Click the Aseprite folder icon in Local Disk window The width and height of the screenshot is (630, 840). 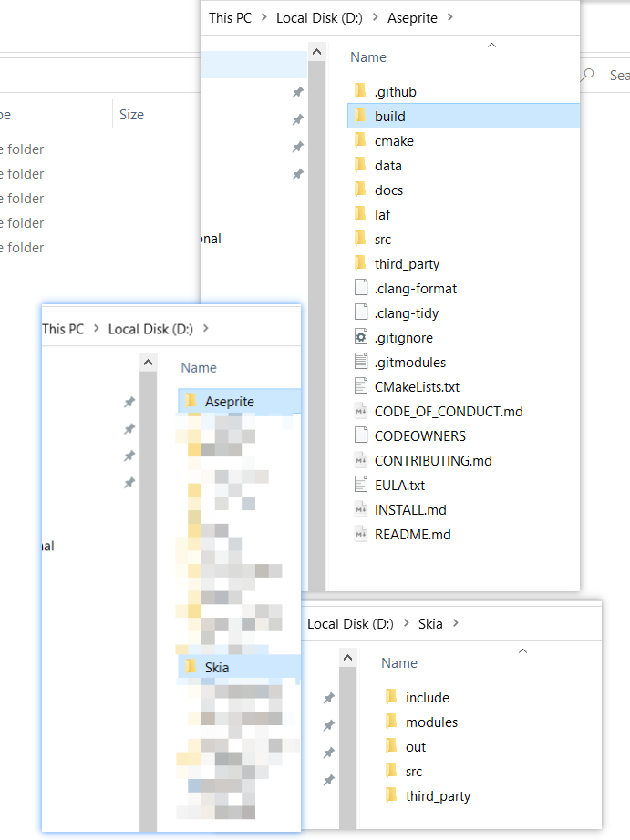(191, 401)
